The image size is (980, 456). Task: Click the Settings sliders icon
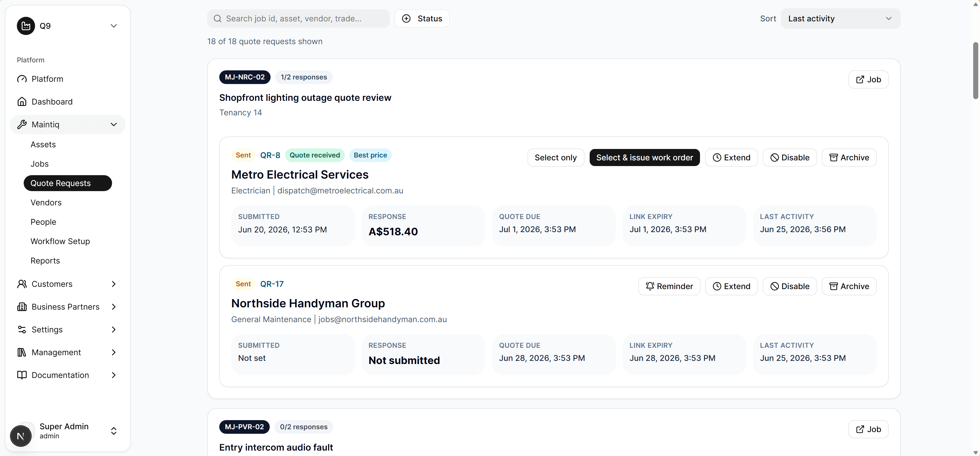point(22,330)
